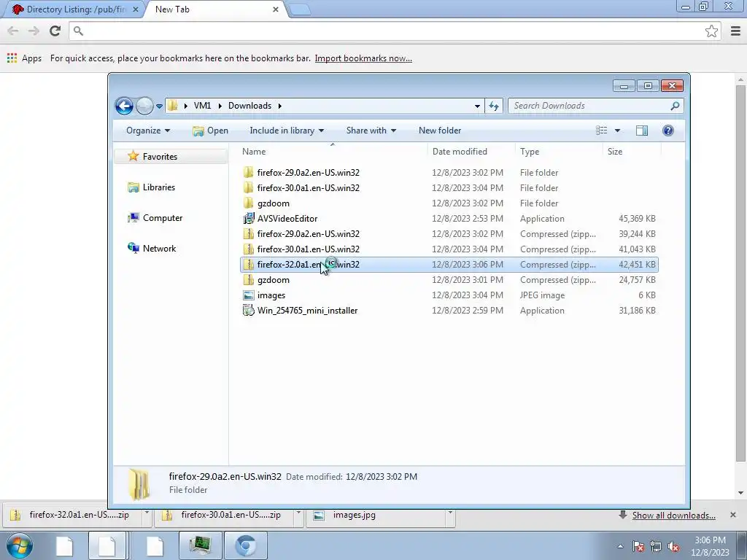This screenshot has height=560, width=747.
Task: Open the Organize menu
Action: (x=147, y=131)
